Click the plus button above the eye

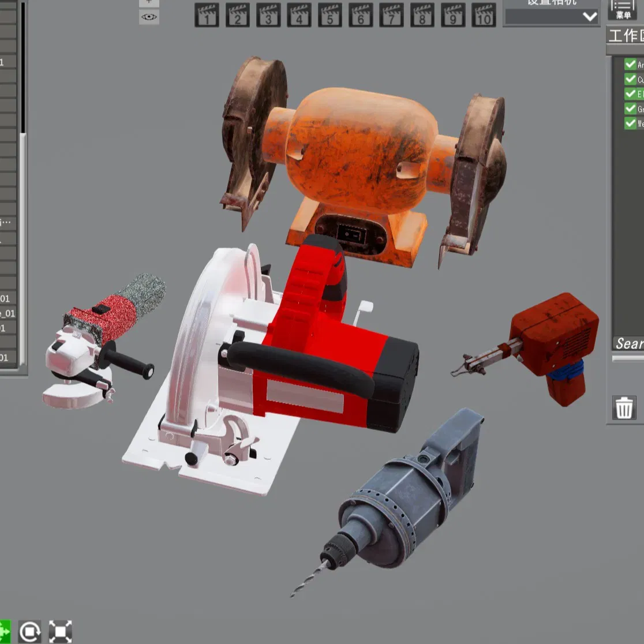(149, 3)
